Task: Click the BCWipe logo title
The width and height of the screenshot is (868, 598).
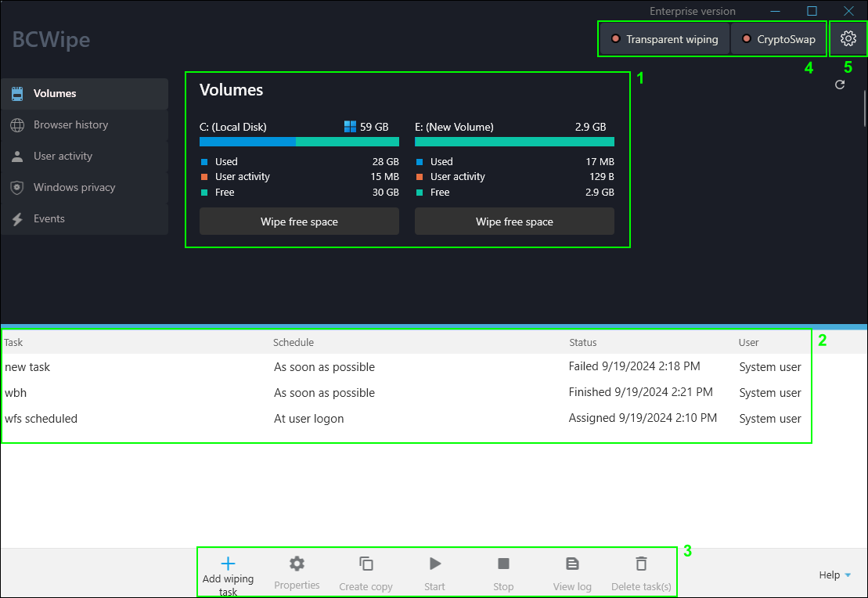Action: click(51, 39)
